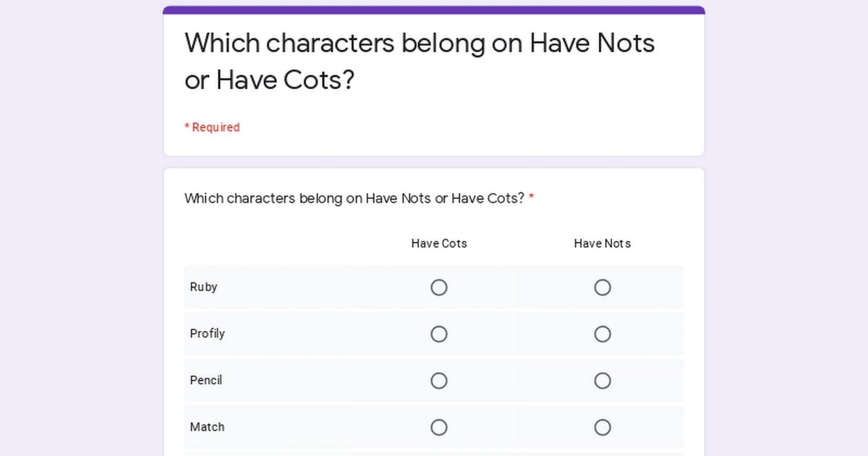
Task: Select Have Cots radio for Ruby
Action: pos(439,287)
